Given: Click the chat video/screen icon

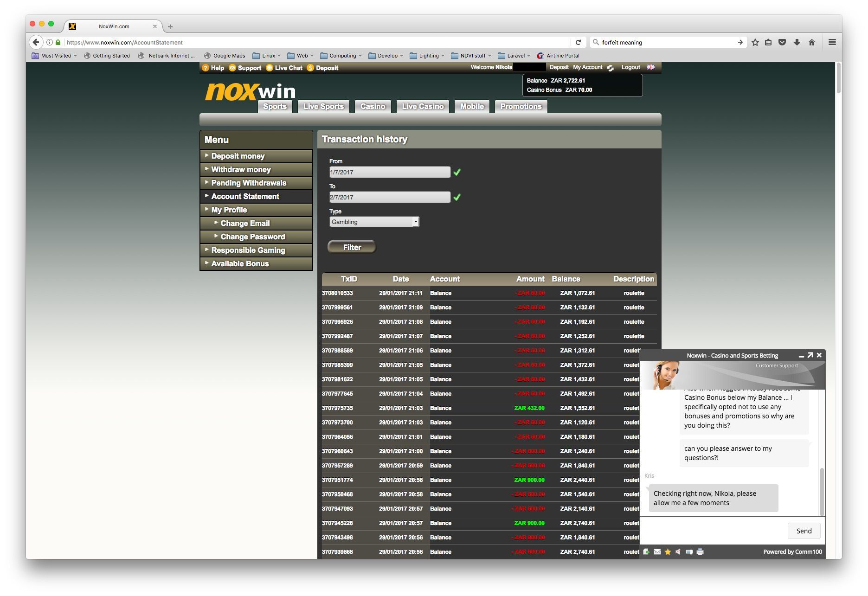Looking at the screenshot, I should click(x=689, y=551).
